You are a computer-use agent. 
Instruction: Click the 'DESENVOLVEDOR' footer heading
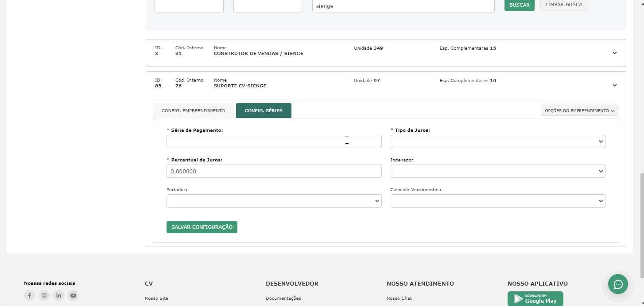point(292,284)
